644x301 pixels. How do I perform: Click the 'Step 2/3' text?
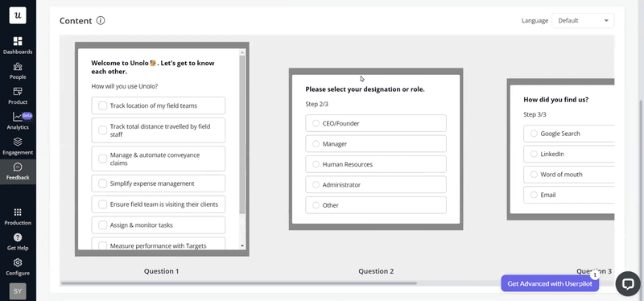coord(316,104)
